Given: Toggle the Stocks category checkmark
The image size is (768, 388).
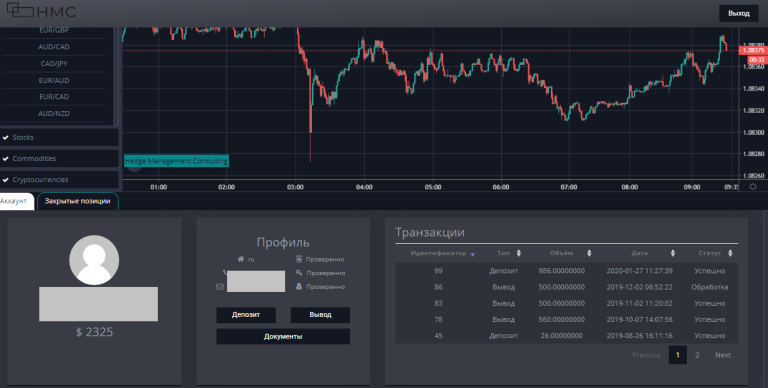Looking at the screenshot, I should 6,138.
